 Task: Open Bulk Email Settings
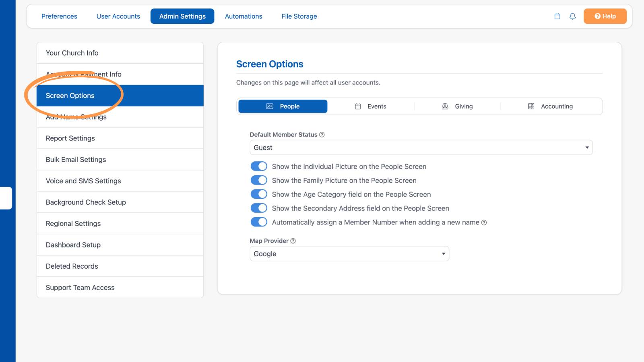(x=120, y=159)
